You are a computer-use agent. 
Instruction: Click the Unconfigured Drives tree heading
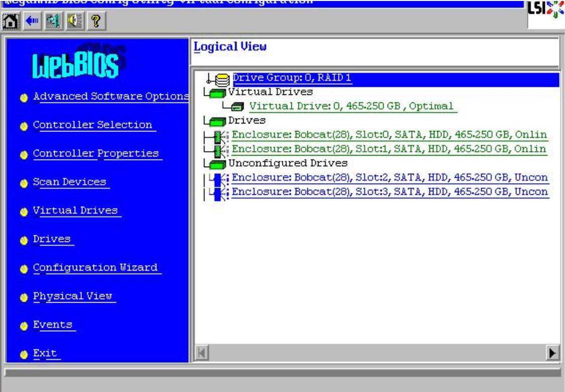(x=288, y=163)
